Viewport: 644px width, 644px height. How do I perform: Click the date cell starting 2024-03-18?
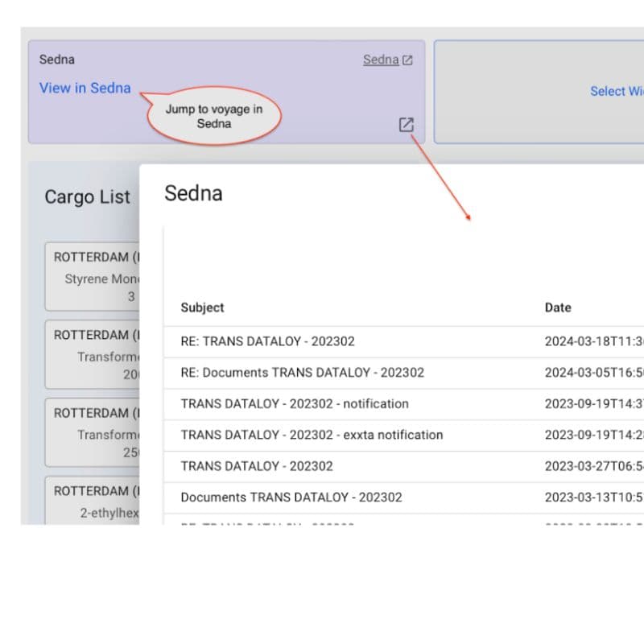tap(594, 341)
